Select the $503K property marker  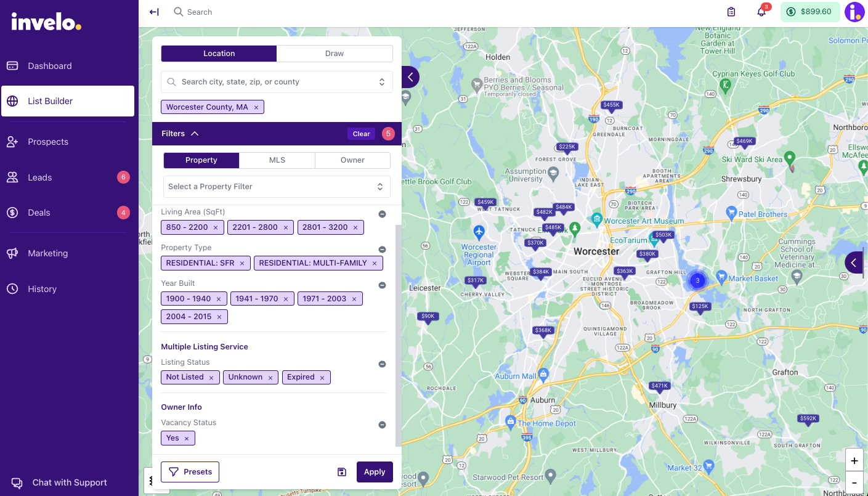pyautogui.click(x=663, y=235)
